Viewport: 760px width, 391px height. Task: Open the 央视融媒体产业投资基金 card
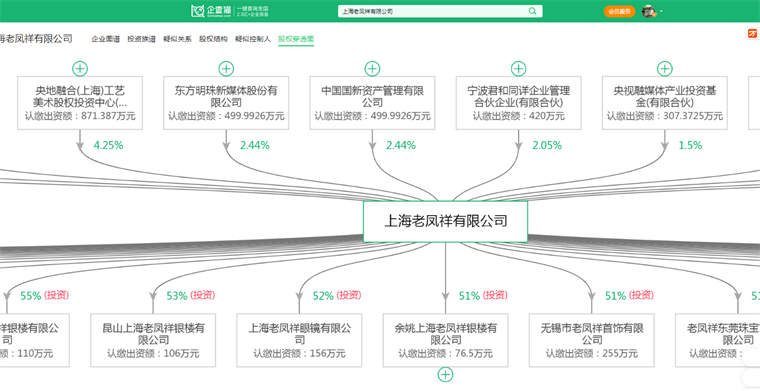point(665,103)
